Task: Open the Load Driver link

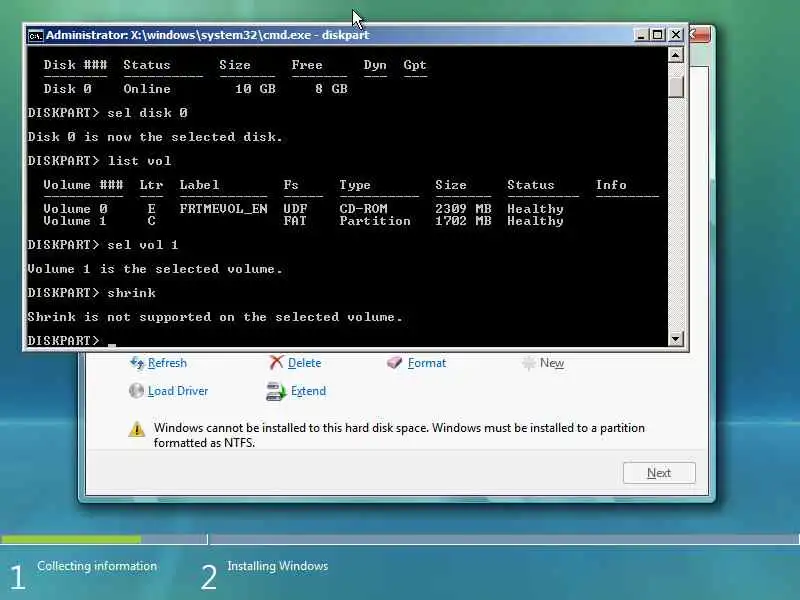Action: coord(178,391)
